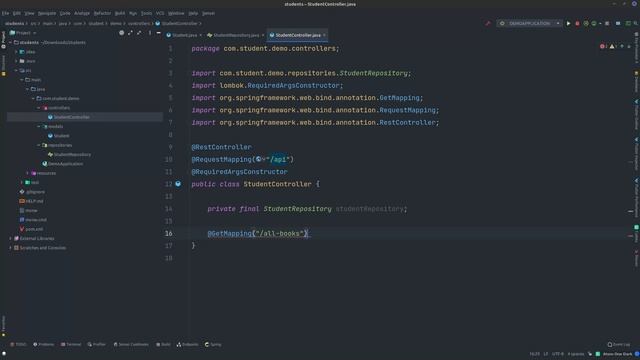Open the Code menu

65,13
